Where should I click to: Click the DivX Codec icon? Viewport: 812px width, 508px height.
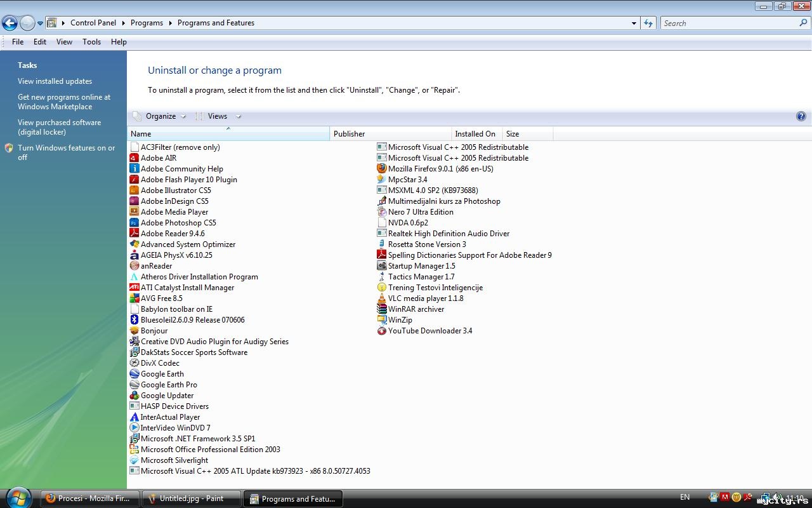134,363
